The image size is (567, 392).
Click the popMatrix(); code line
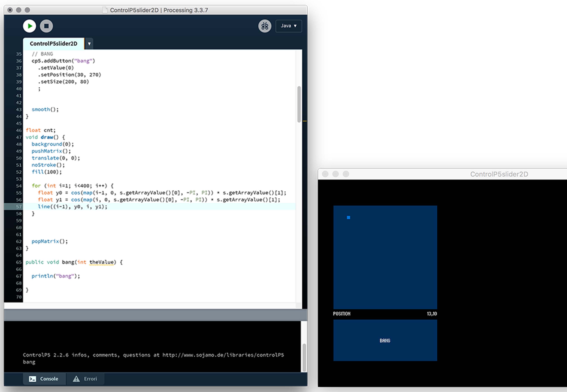point(50,241)
